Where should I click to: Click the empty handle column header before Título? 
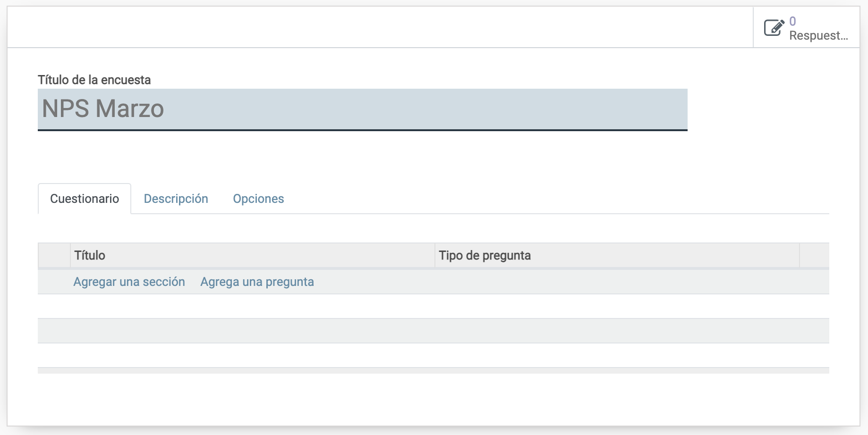pos(54,255)
